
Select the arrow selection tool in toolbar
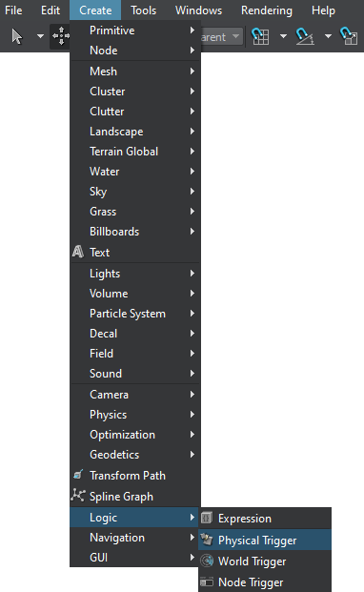click(x=17, y=36)
